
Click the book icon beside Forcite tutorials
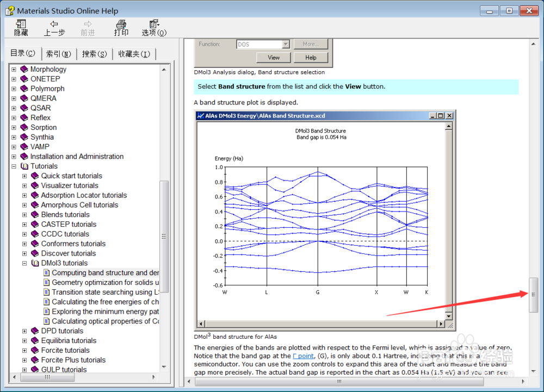[35, 351]
